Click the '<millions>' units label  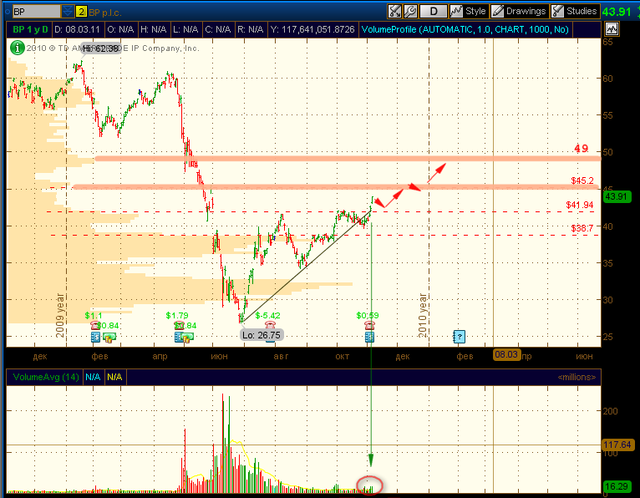pyautogui.click(x=576, y=377)
